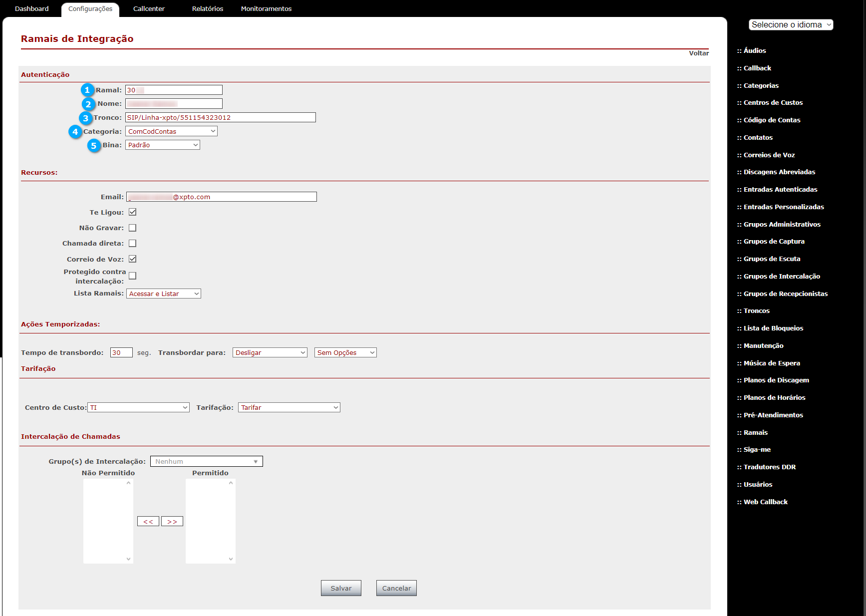
Task: Go to Usuários sidebar link
Action: 758,484
